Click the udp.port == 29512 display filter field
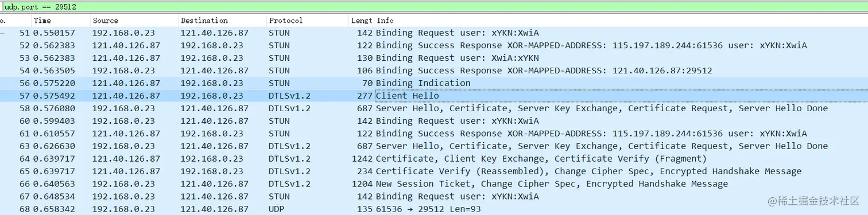This screenshot has height=215, width=868. pos(434,7)
